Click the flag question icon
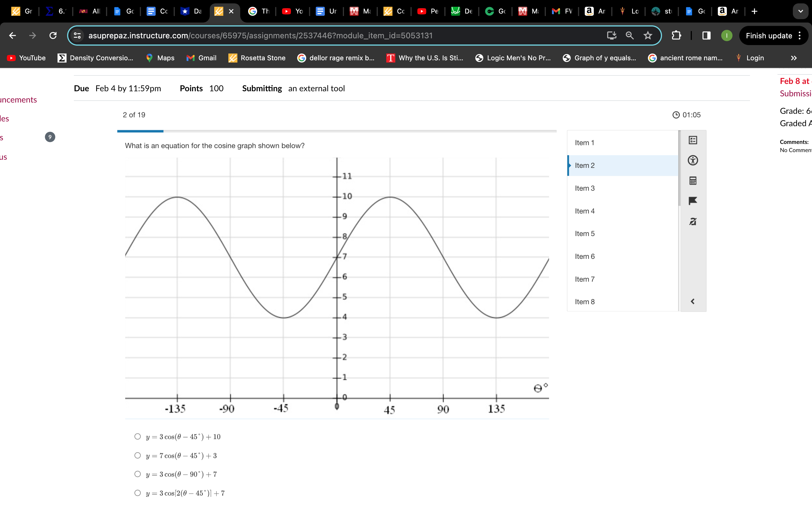 [x=692, y=201]
